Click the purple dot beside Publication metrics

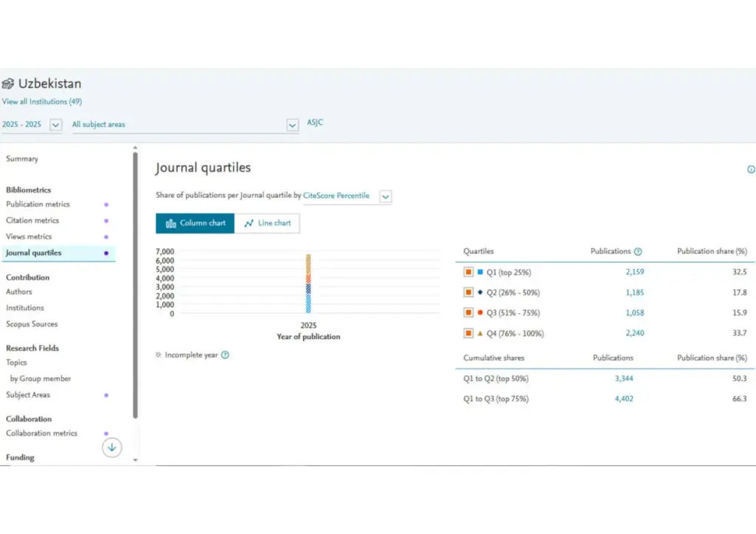106,205
